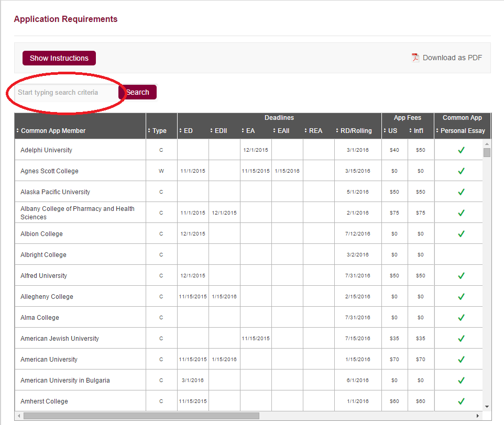Click American University's essay checkmark
This screenshot has width=504, height=425.
[x=461, y=359]
